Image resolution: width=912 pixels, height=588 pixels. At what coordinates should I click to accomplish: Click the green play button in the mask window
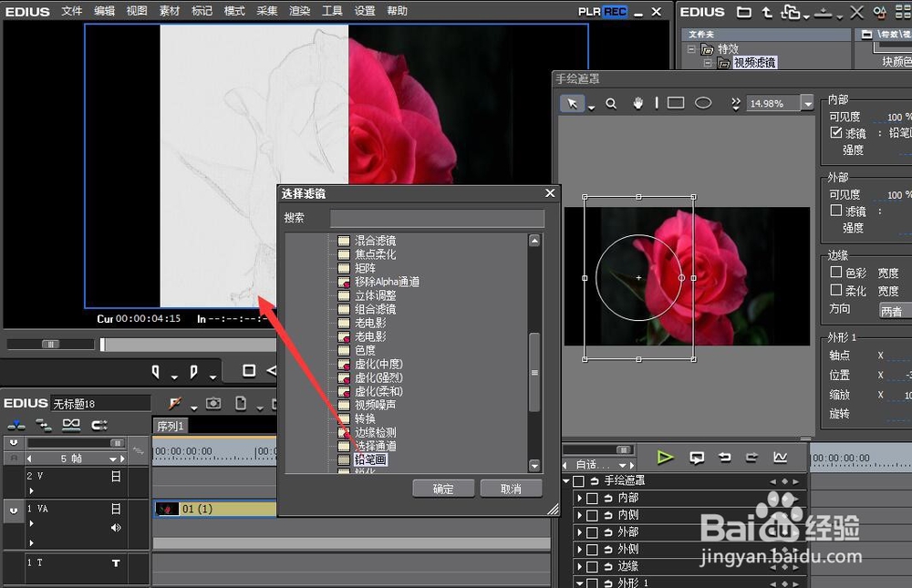pyautogui.click(x=665, y=458)
